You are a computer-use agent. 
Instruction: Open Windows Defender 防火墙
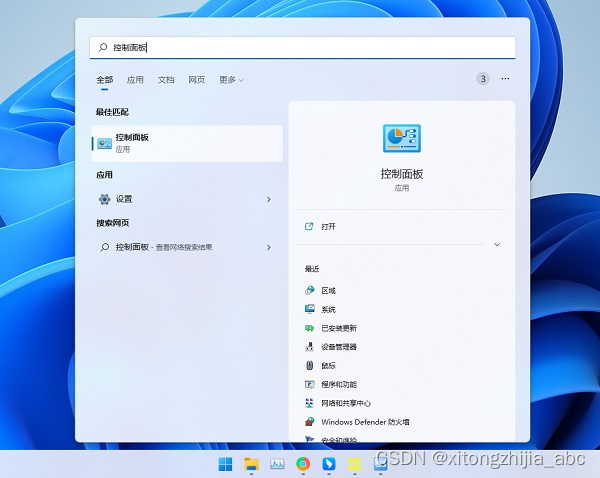tap(365, 422)
